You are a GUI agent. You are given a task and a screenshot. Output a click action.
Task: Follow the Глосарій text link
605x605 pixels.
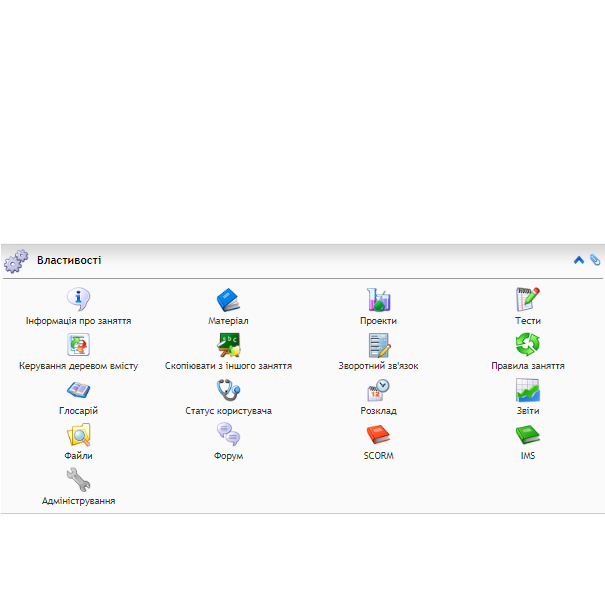click(78, 411)
